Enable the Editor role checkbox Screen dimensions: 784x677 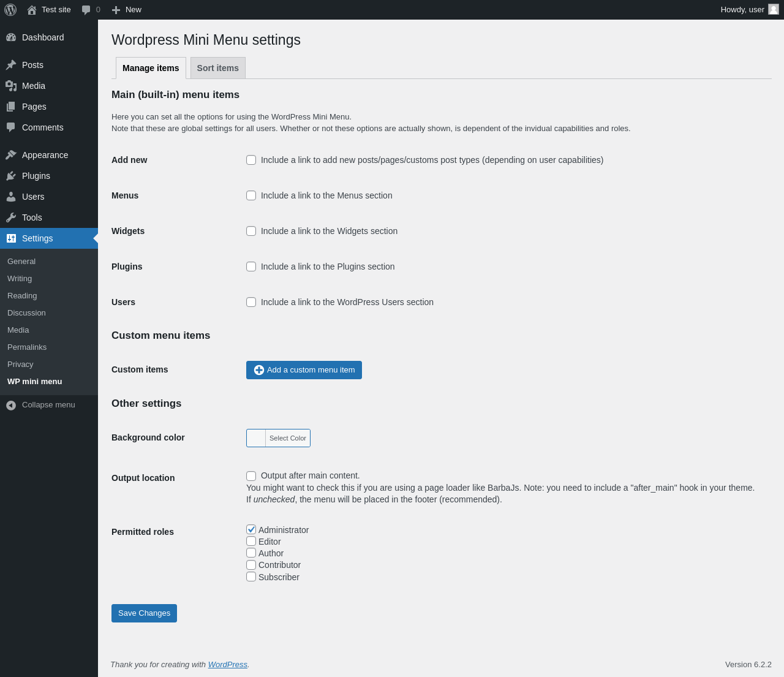click(x=251, y=541)
